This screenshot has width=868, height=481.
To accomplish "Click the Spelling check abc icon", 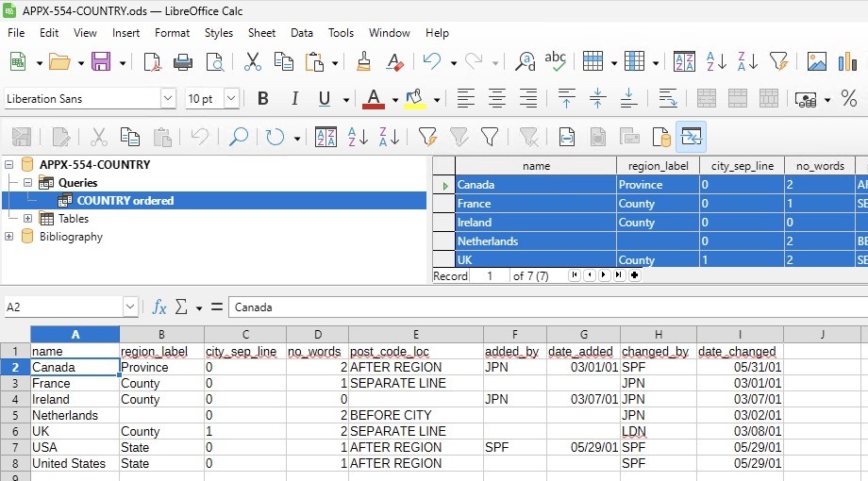I will click(555, 61).
